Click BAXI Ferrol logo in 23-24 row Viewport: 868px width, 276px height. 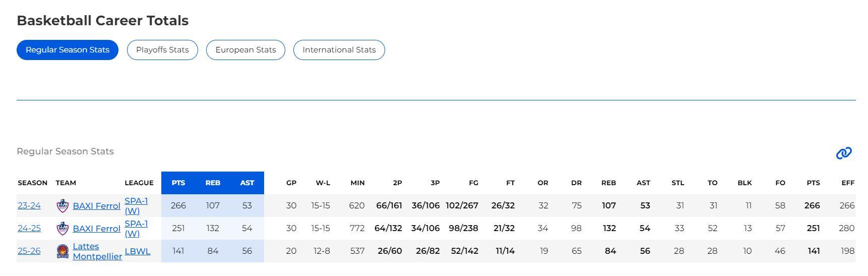tap(63, 206)
